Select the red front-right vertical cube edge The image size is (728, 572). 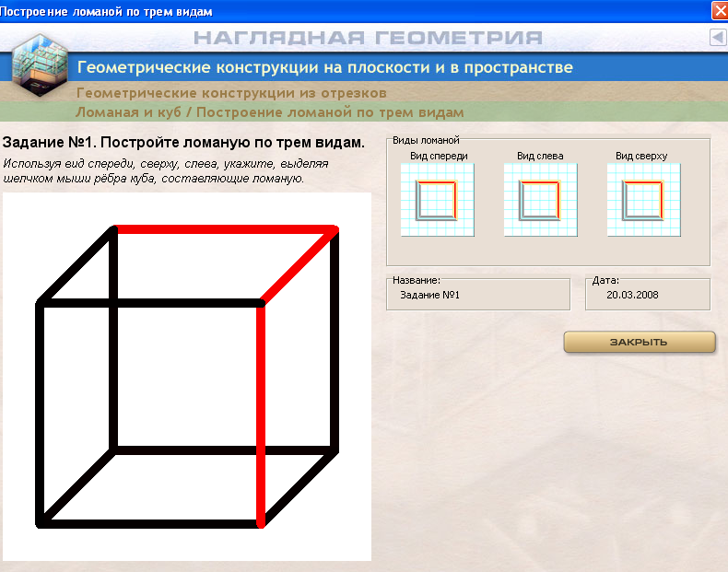click(261, 414)
